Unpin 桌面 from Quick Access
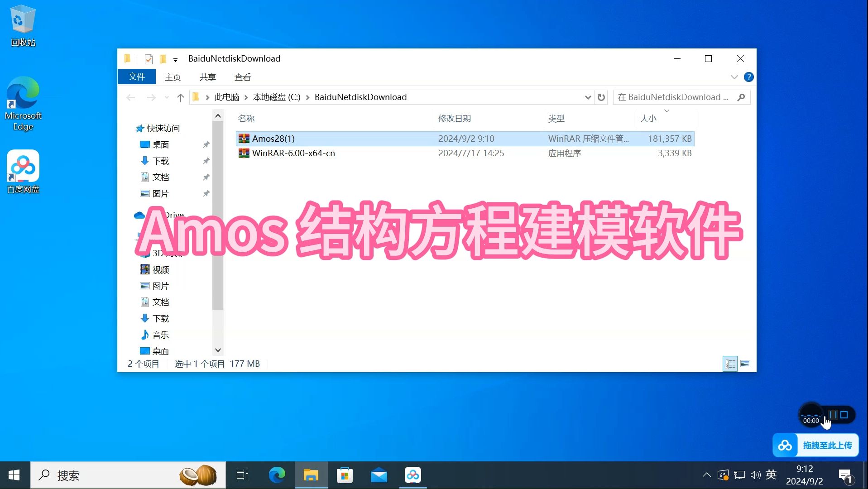Image resolution: width=868 pixels, height=489 pixels. [x=206, y=144]
